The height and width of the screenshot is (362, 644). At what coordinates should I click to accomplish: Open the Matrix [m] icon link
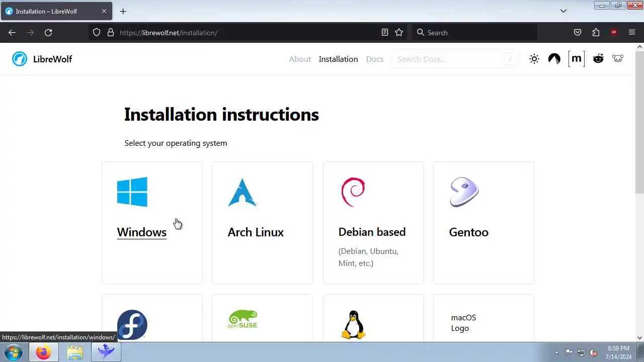coord(577,59)
